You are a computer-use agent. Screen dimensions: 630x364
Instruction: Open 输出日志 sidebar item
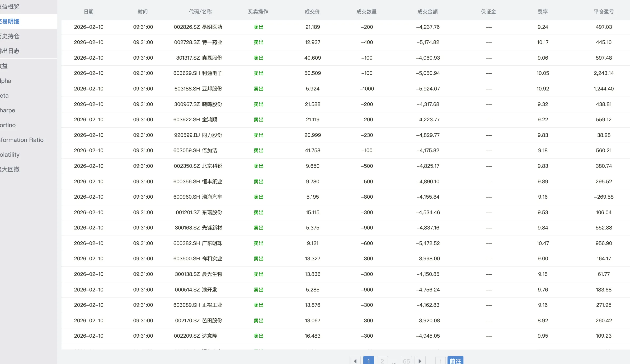coord(11,51)
